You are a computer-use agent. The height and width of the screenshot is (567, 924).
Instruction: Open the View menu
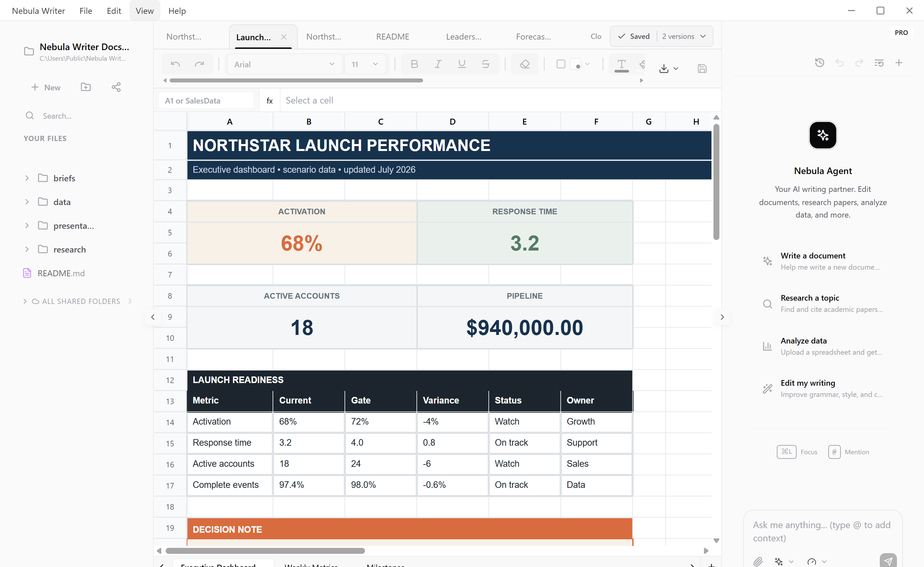pos(145,11)
